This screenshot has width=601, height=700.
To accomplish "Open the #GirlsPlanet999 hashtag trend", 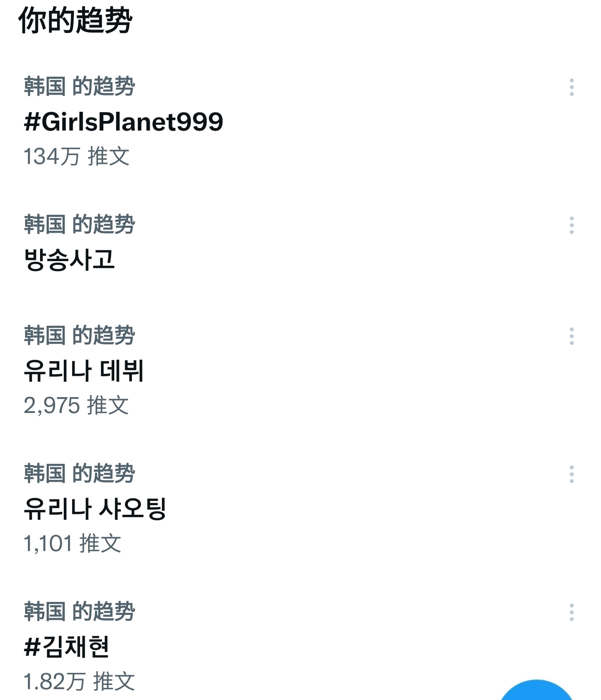I will [124, 122].
